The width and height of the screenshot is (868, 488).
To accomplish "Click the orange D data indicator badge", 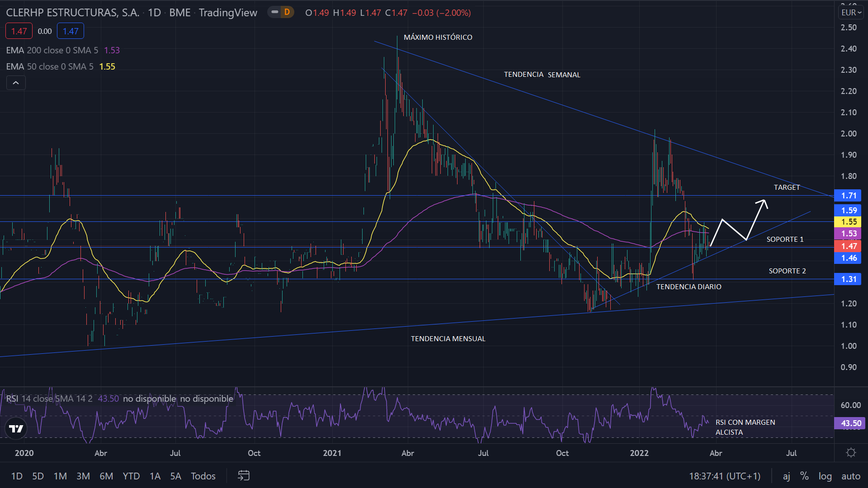I will [x=287, y=12].
